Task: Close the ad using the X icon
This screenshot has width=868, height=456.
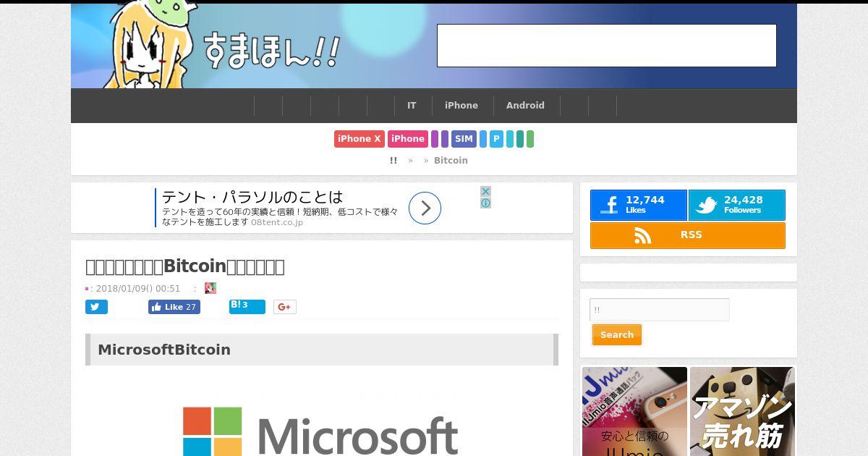Action: coord(486,191)
